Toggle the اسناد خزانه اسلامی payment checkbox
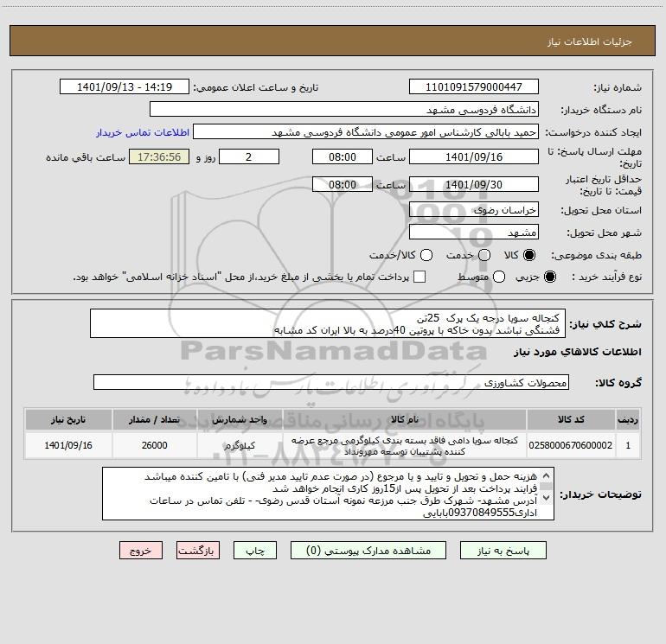This screenshot has width=666, height=644. click(x=419, y=277)
